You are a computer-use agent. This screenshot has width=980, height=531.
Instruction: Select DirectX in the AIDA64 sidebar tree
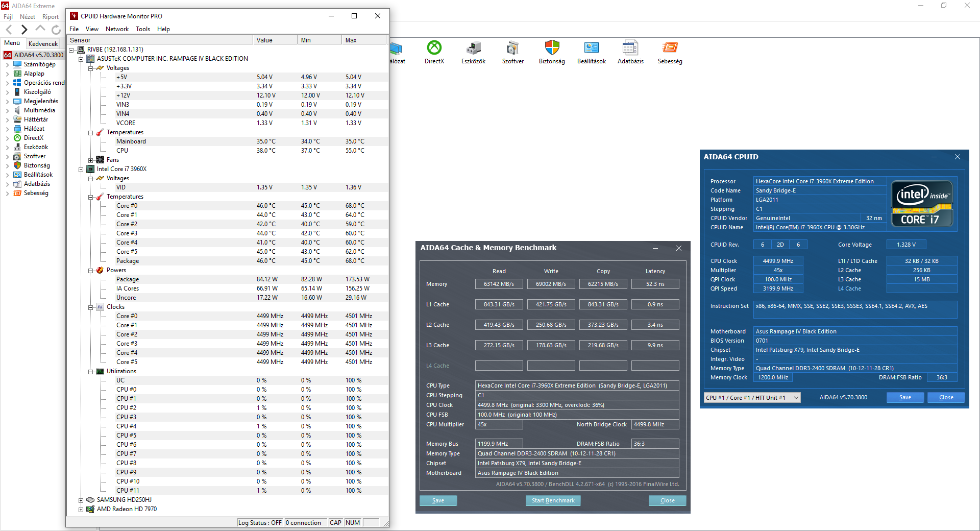33,138
